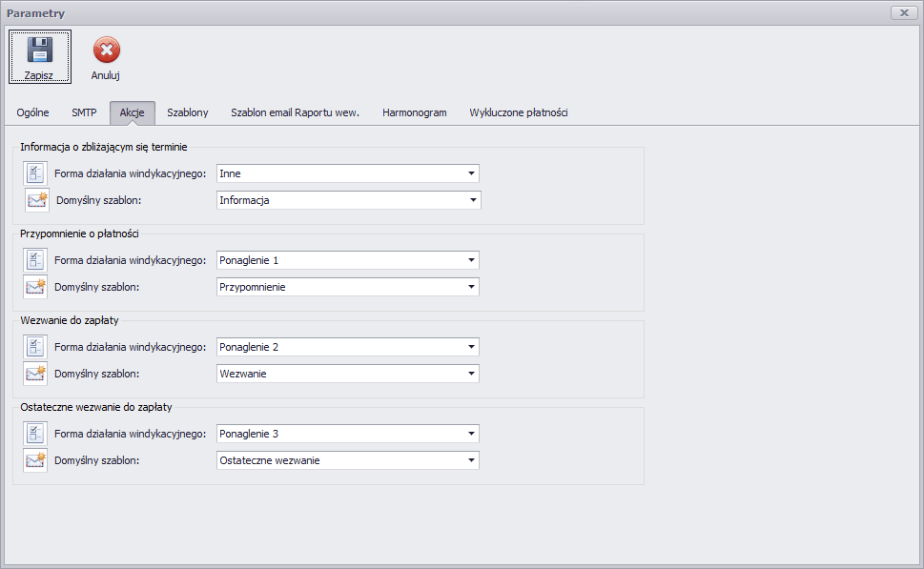Screen dimensions: 924x569
Task: Open Szablon email Raportu wew. tab
Action: click(x=295, y=112)
